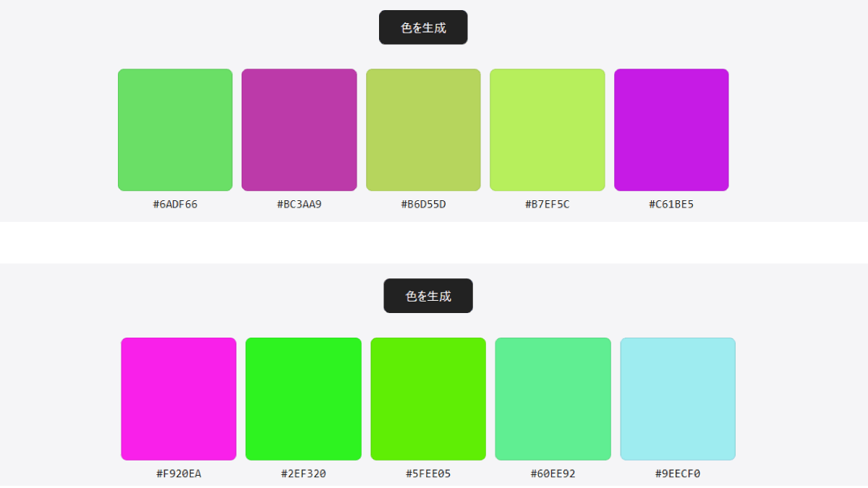This screenshot has width=868, height=488.
Task: Select the mint #60EE92 color swatch
Action: (553, 399)
